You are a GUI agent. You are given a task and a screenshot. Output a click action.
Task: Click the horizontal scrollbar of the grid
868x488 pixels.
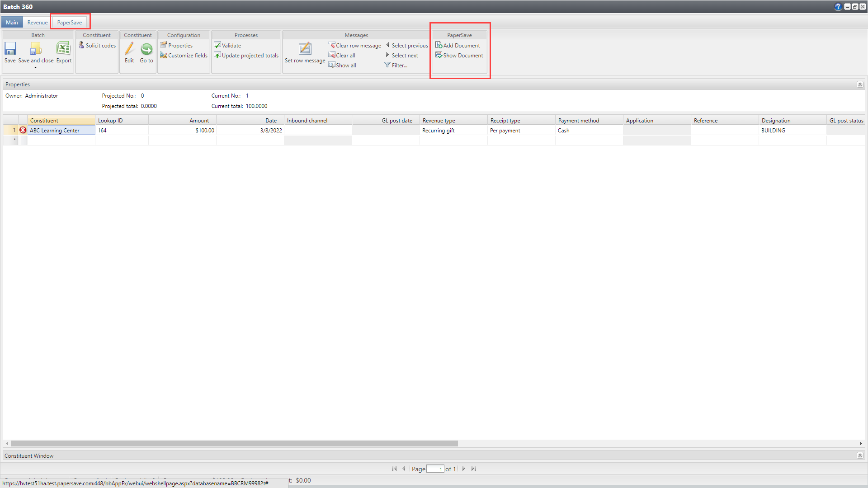(234, 444)
